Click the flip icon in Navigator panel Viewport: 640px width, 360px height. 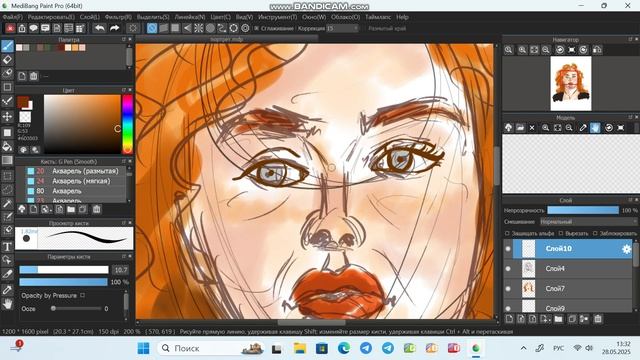597,50
